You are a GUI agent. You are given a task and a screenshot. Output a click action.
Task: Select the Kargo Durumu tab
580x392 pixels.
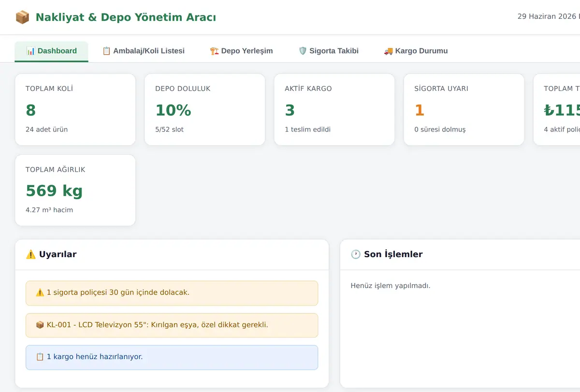(416, 51)
